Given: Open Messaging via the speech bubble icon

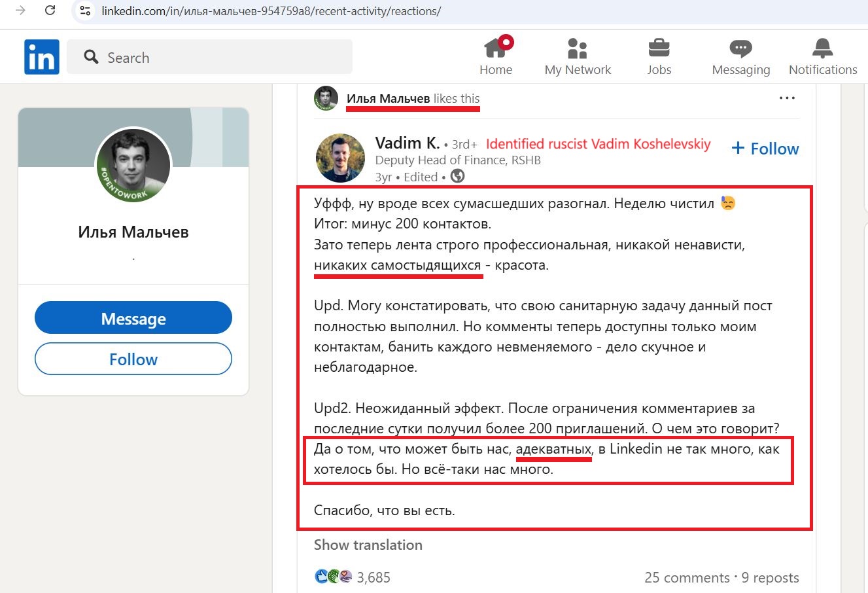Looking at the screenshot, I should (740, 47).
